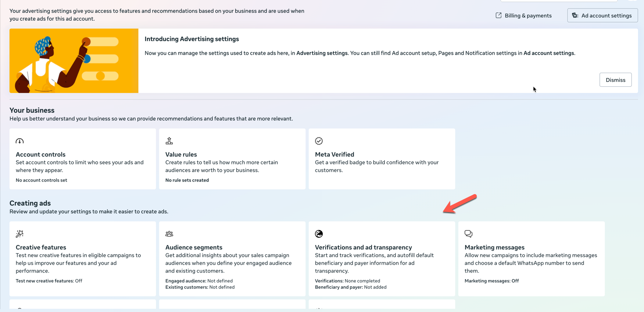Open Ad account settings
The height and width of the screenshot is (312, 644).
click(x=606, y=16)
